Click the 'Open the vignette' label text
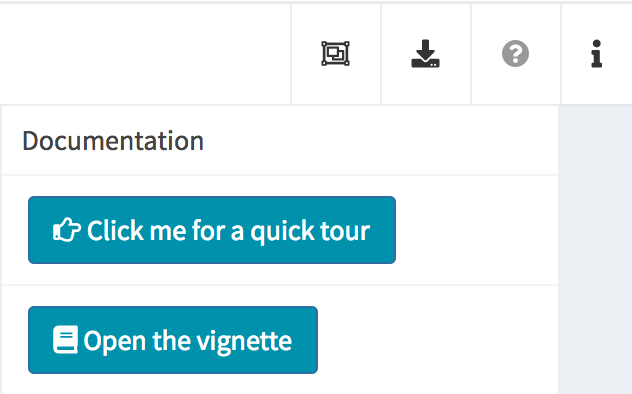This screenshot has height=394, width=632. click(187, 341)
